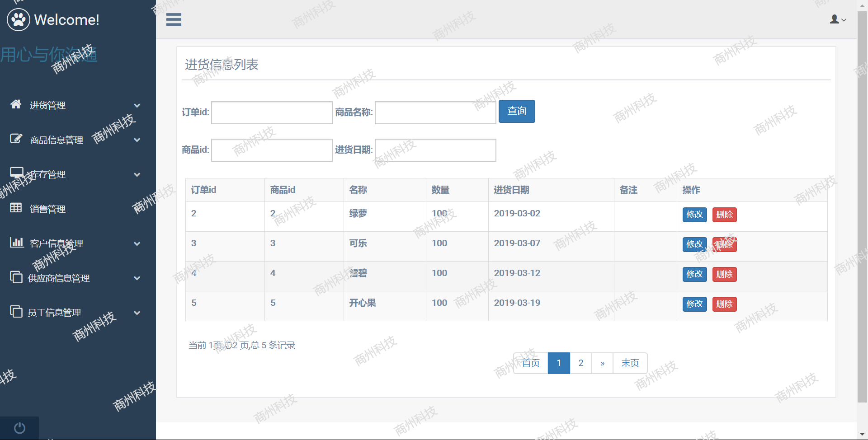Viewport: 868px width, 440px height.
Task: Open the 商品信息管理 menu item
Action: [57, 140]
